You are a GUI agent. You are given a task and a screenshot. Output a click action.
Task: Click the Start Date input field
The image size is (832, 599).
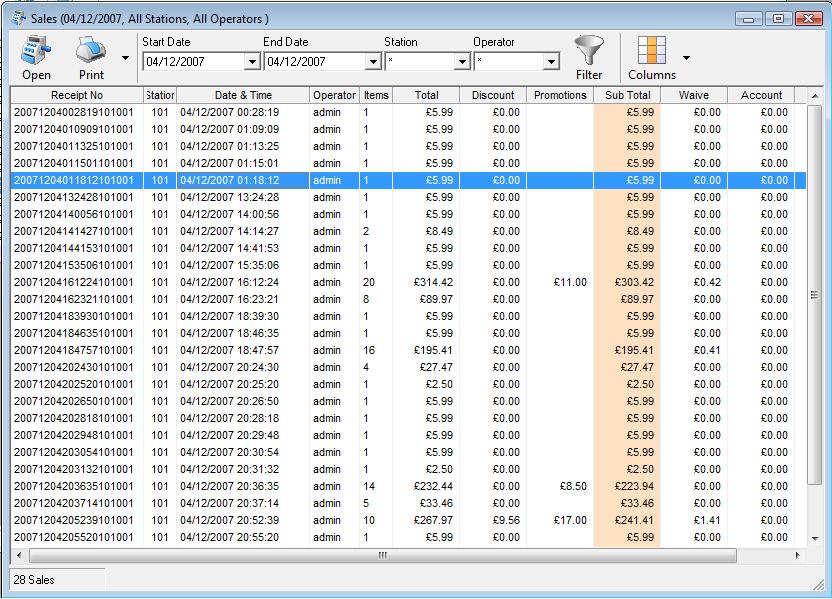tap(193, 62)
